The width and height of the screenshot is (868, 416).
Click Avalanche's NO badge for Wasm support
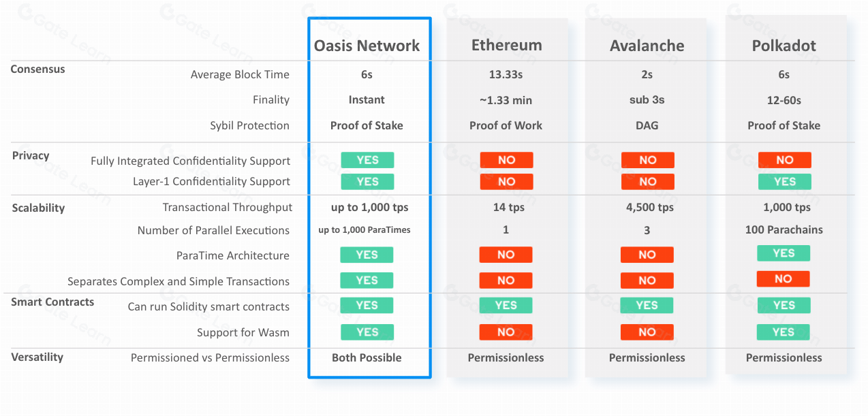(647, 332)
